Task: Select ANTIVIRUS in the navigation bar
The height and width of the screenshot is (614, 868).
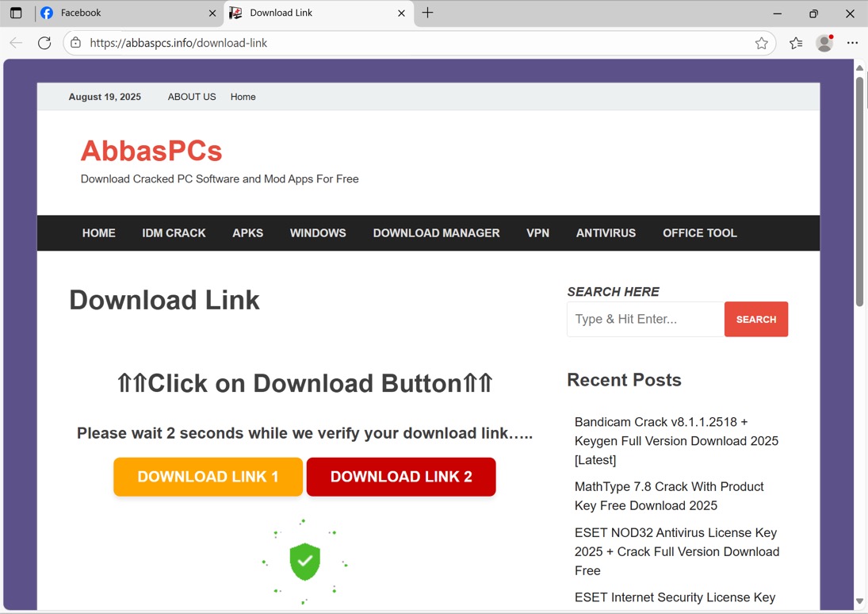Action: point(606,233)
